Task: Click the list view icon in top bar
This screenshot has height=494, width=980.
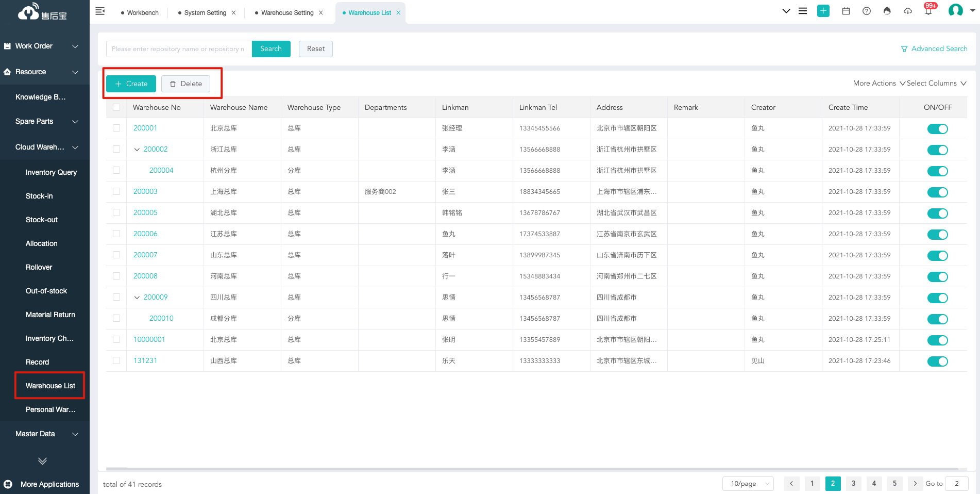Action: (803, 11)
